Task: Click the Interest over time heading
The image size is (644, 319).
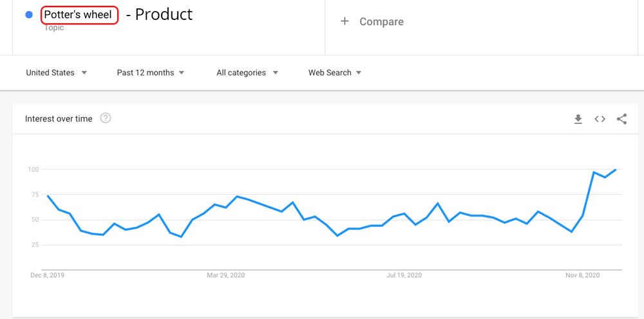Action: pos(59,119)
